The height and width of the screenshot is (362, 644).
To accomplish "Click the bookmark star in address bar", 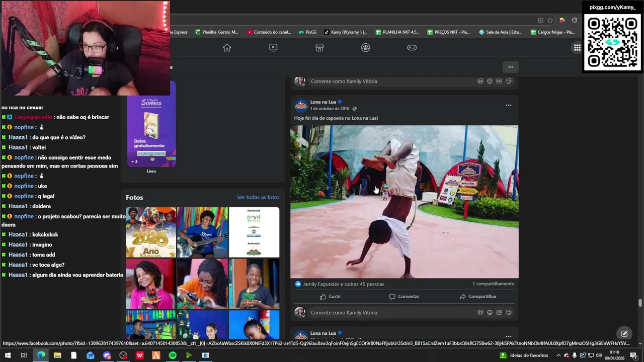I will (x=550, y=20).
